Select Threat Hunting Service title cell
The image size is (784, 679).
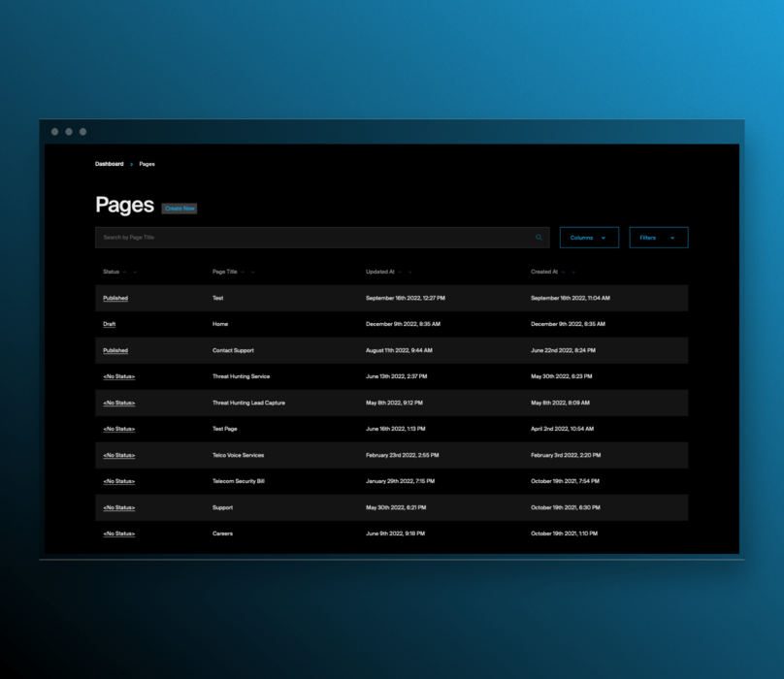click(x=241, y=376)
